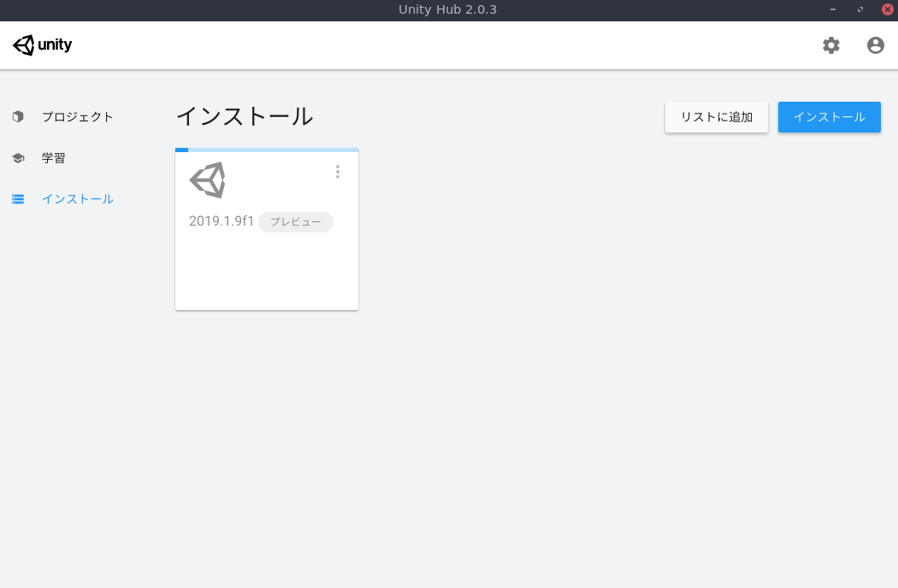Select the プレビュー badge on the card
Screen dimensions: 898x588
[x=295, y=222]
